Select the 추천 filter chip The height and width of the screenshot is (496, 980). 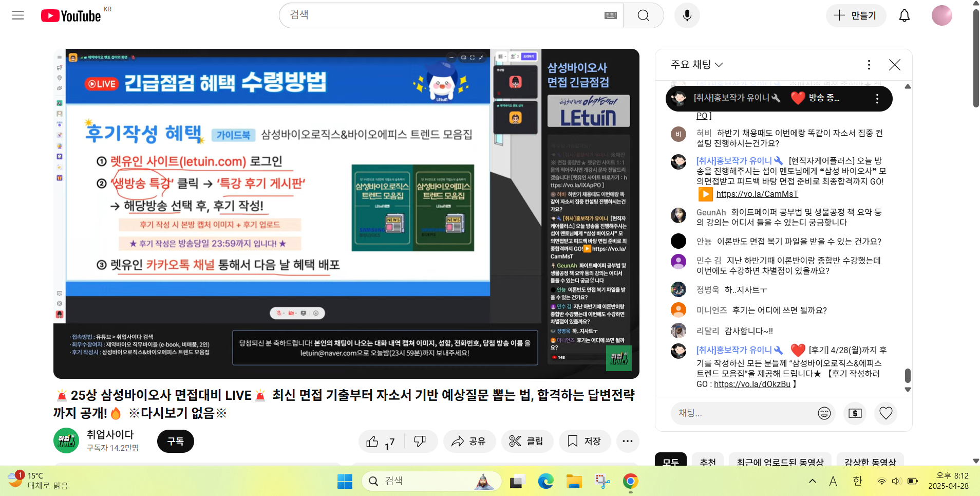[x=707, y=461]
